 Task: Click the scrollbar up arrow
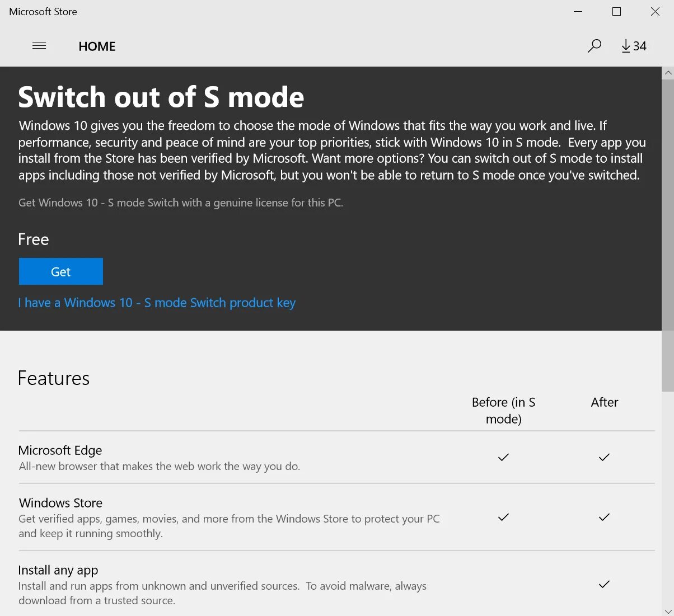[668, 73]
